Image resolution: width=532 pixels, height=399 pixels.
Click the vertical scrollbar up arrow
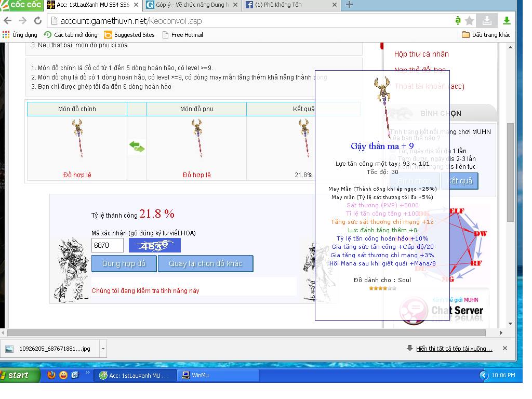510,47
